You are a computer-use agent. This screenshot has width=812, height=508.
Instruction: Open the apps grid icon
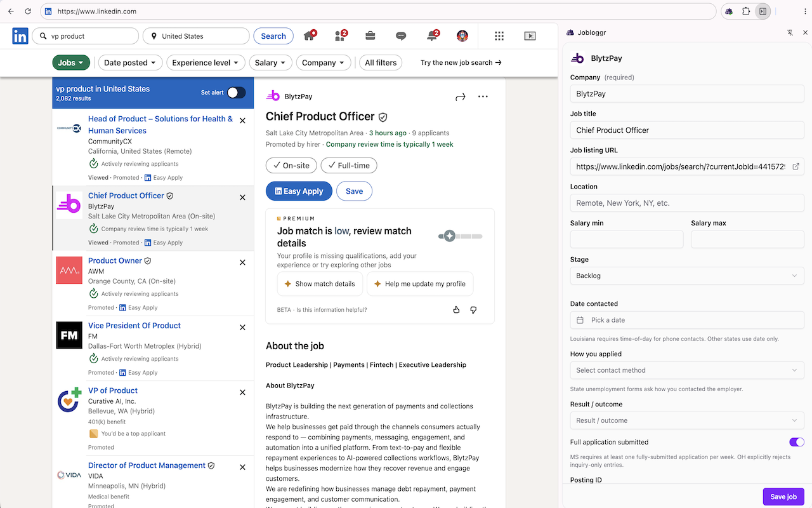[499, 36]
